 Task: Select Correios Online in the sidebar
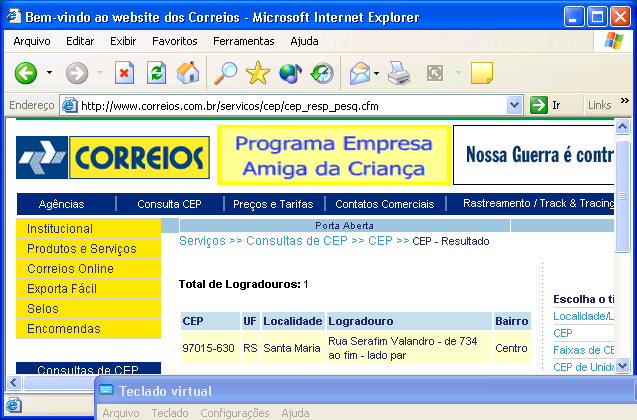coord(70,269)
